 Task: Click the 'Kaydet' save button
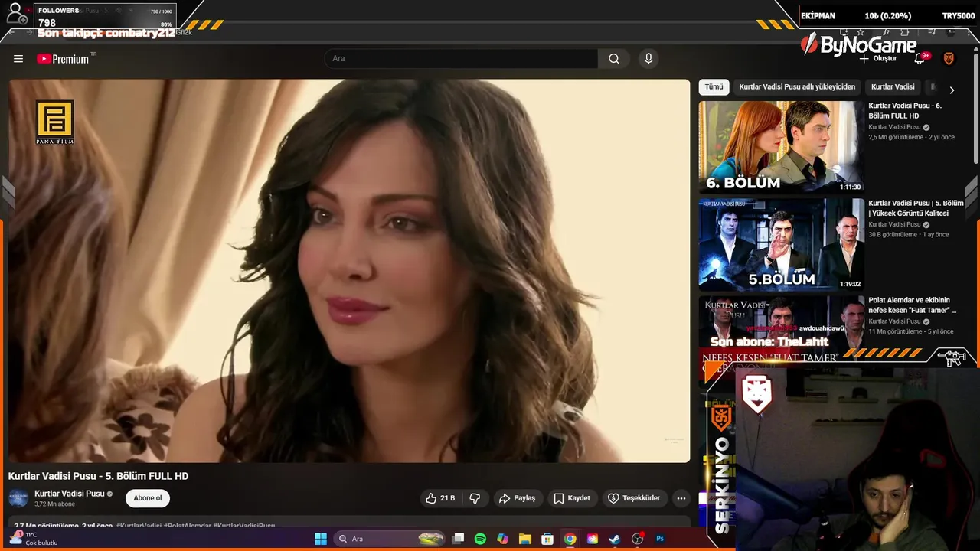pyautogui.click(x=572, y=498)
